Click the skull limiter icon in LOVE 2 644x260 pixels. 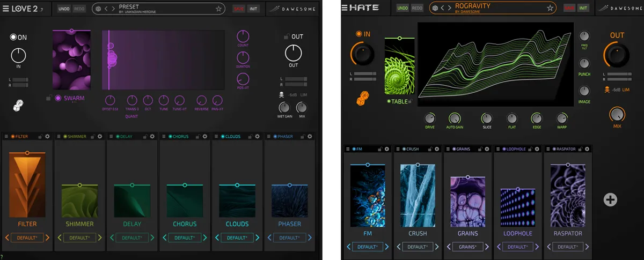(281, 94)
